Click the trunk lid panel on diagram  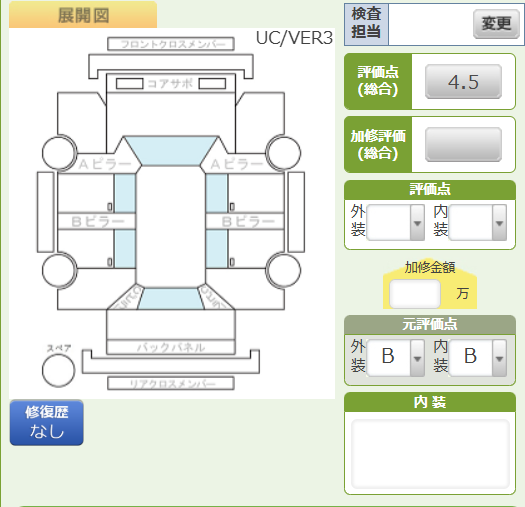(x=171, y=324)
